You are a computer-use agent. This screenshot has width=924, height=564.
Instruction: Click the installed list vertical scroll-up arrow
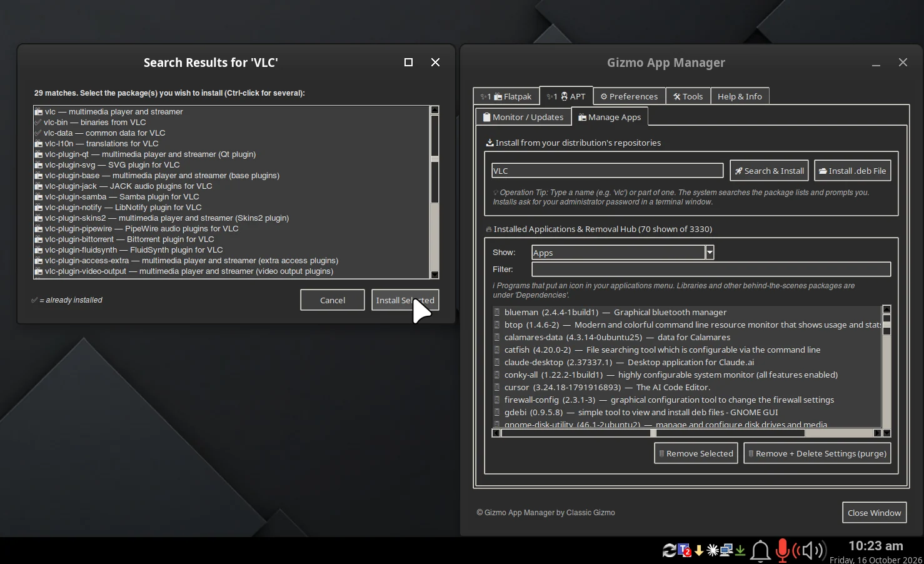pos(886,310)
